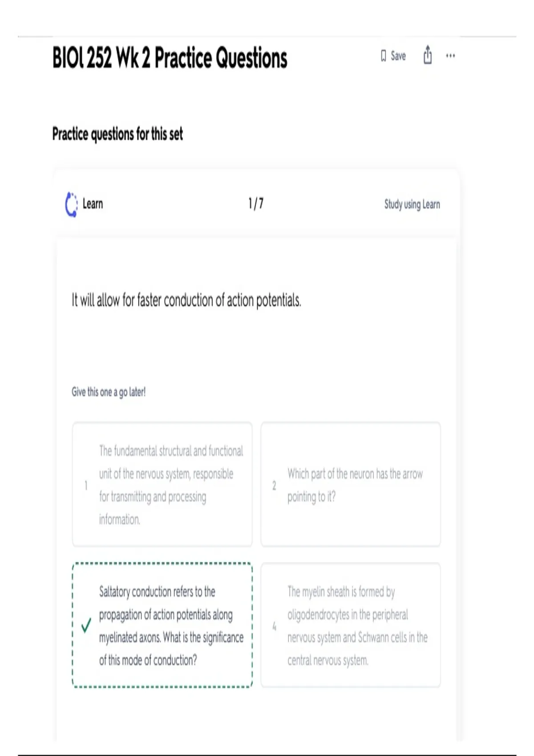The width and height of the screenshot is (534, 756).
Task: Click the circular Learn mode icon
Action: pyautogui.click(x=71, y=204)
